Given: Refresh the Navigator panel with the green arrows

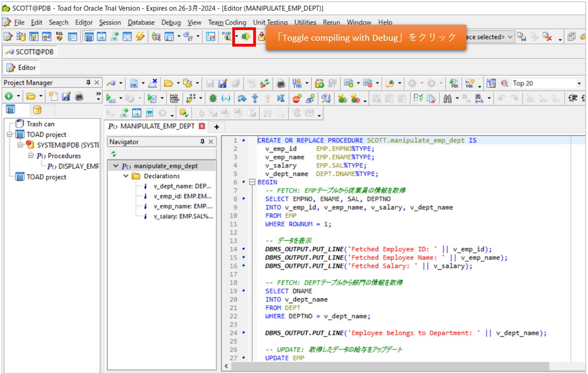Looking at the screenshot, I should 114,154.
